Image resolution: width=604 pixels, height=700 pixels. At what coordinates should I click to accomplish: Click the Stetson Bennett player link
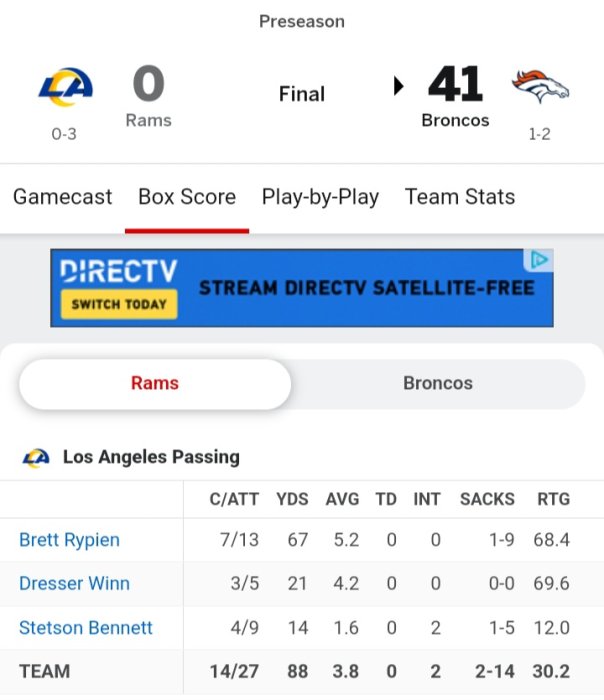click(86, 628)
